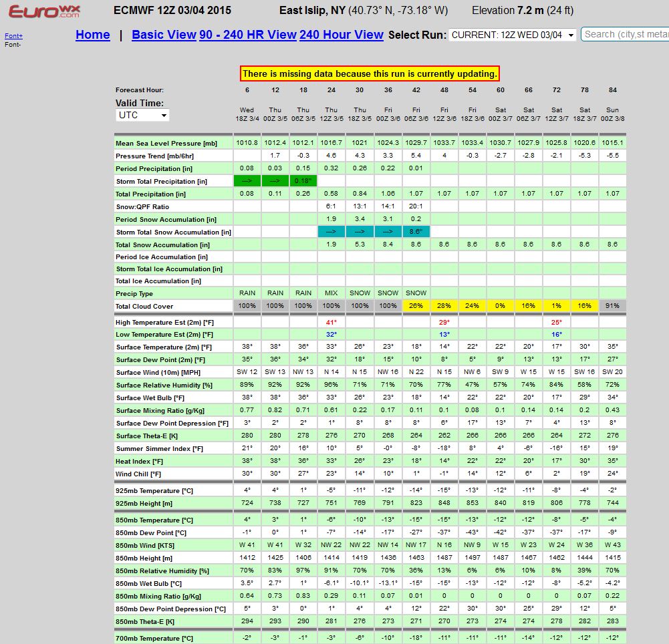Switch to 90 - 240 HR View
Viewport: 669px width, 644px height.
point(248,35)
